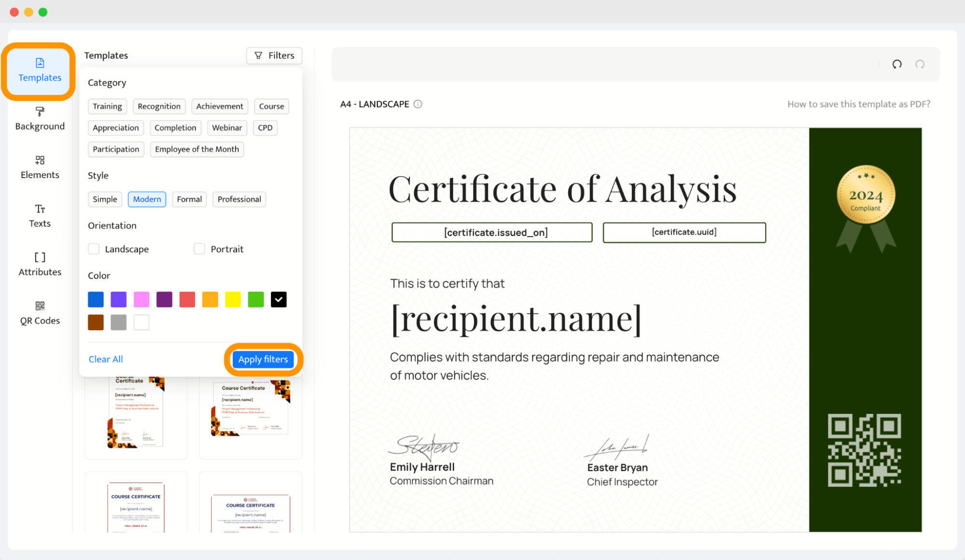Click the Certificate of Analysis title

pos(562,189)
